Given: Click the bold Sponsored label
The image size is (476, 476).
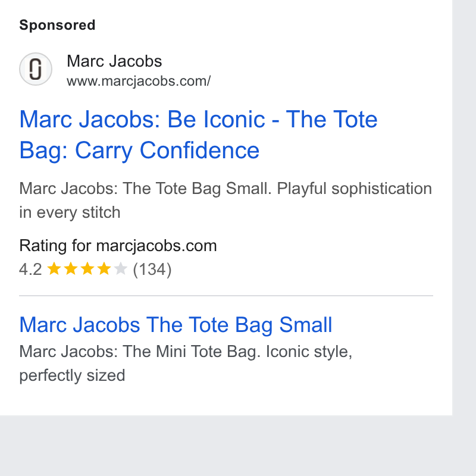Looking at the screenshot, I should (x=57, y=25).
